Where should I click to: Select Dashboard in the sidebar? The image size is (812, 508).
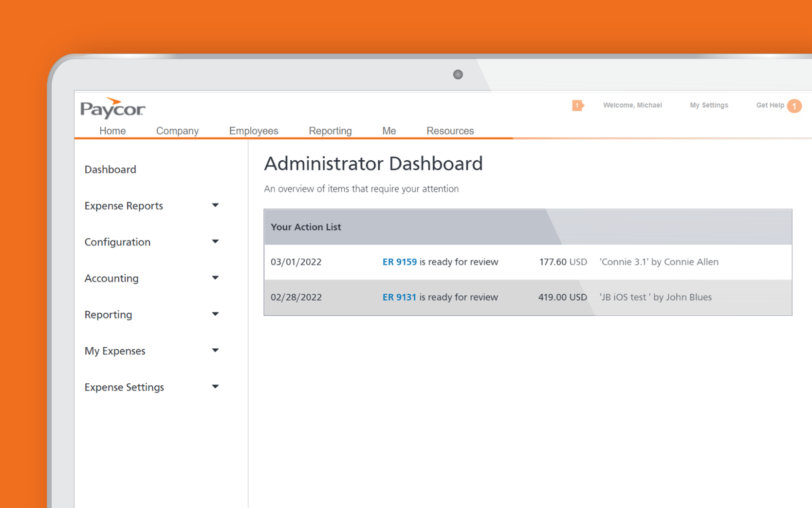(110, 169)
